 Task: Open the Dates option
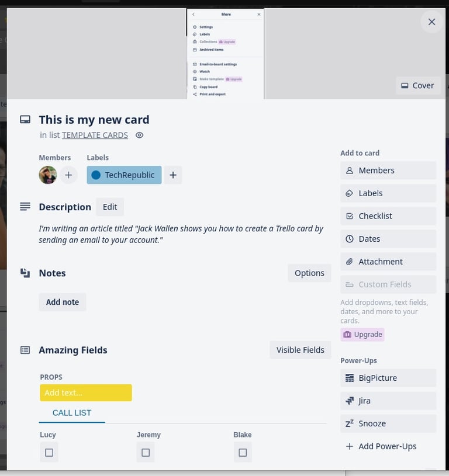pos(388,239)
